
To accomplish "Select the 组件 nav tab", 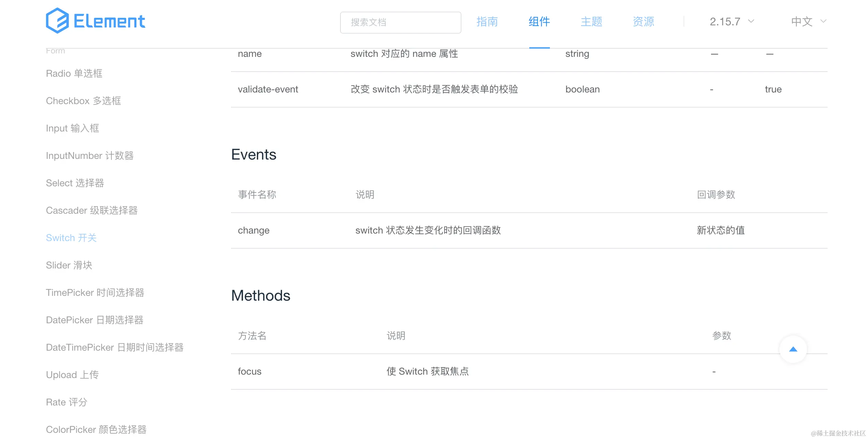I will coord(539,22).
